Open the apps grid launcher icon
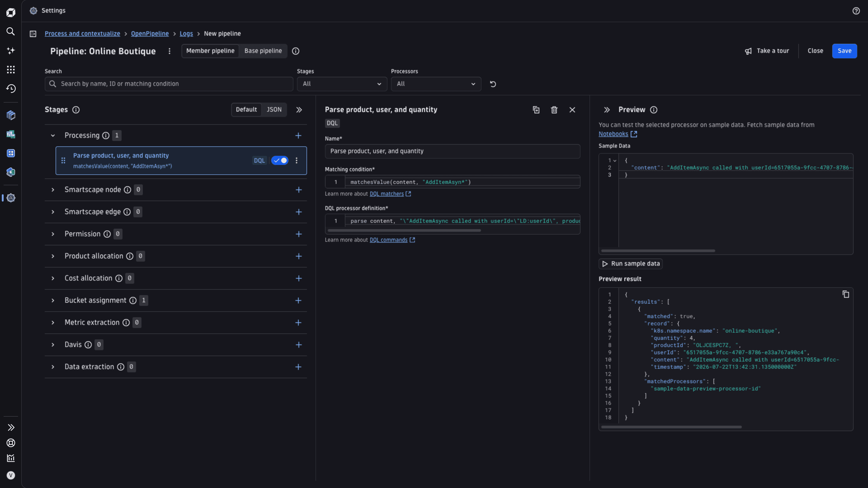Viewport: 868px width, 488px height. [11, 69]
